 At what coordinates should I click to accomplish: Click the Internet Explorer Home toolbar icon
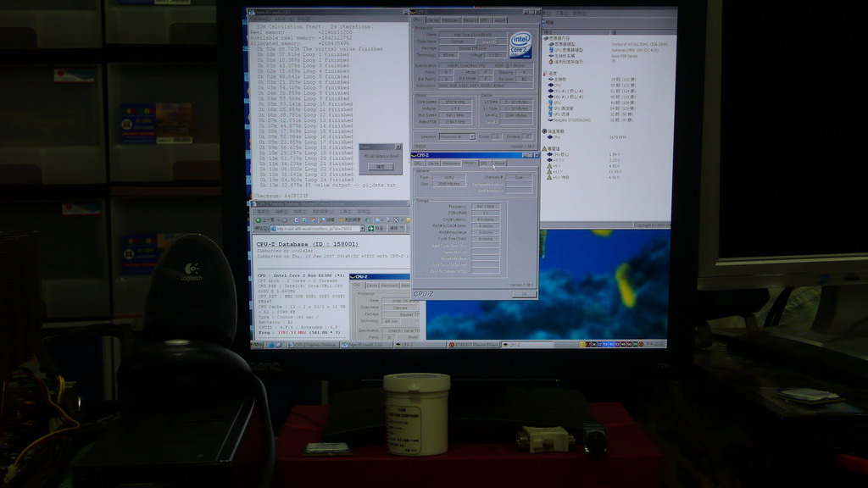point(313,219)
